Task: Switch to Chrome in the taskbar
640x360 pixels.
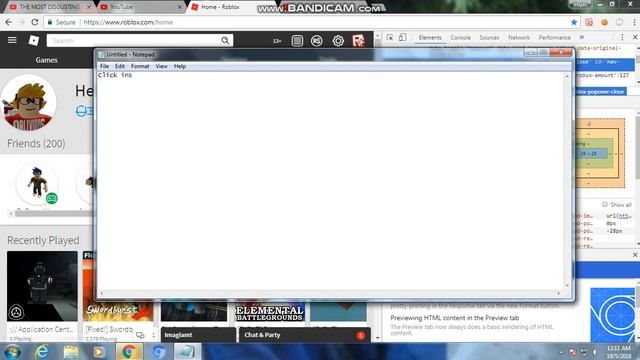Action: click(x=129, y=352)
